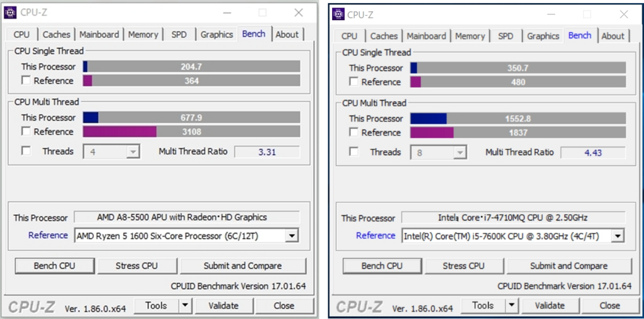Switch to Mainboard tab in the right window
644x319 pixels.
[x=426, y=36]
